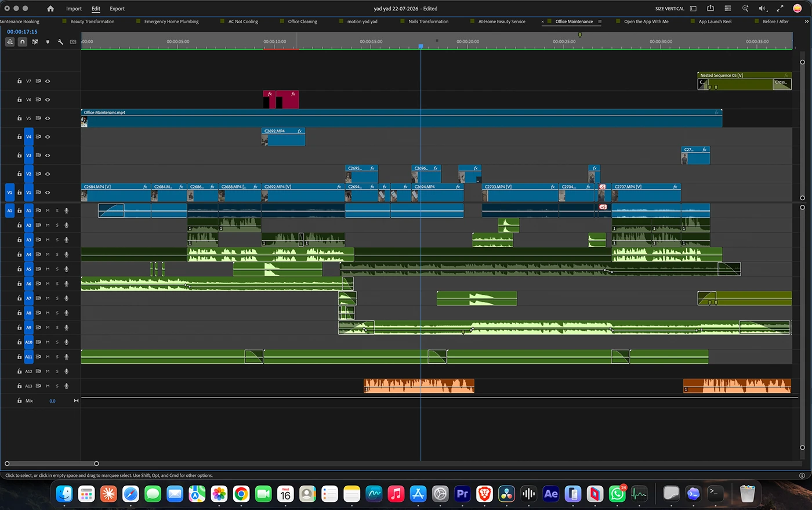Toggle the V1 source patching indicator
812x510 pixels.
tap(9, 193)
